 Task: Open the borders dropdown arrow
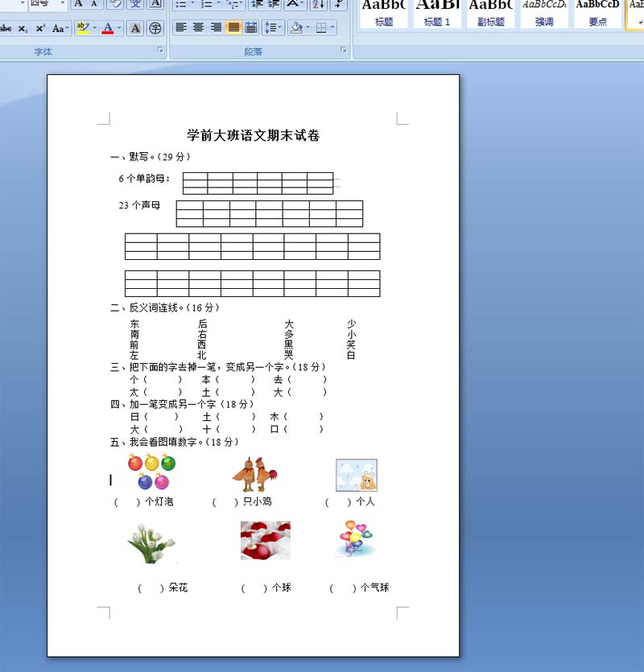click(332, 28)
